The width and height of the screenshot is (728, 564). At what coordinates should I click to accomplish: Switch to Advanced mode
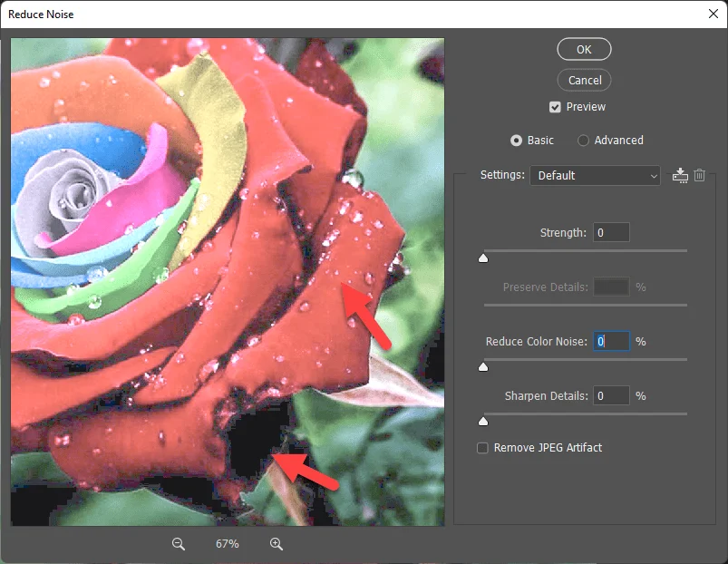click(583, 141)
